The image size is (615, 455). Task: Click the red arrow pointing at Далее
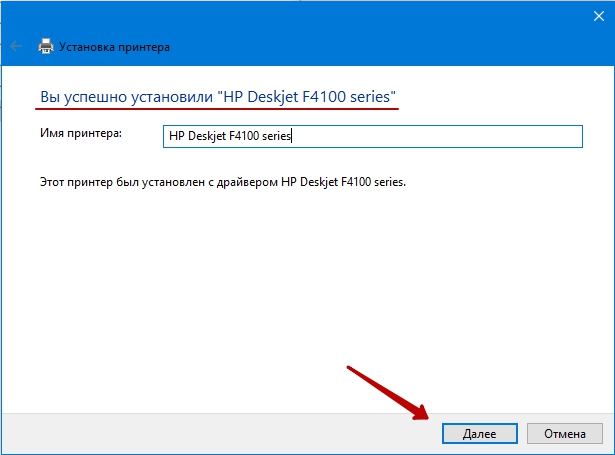(x=388, y=392)
